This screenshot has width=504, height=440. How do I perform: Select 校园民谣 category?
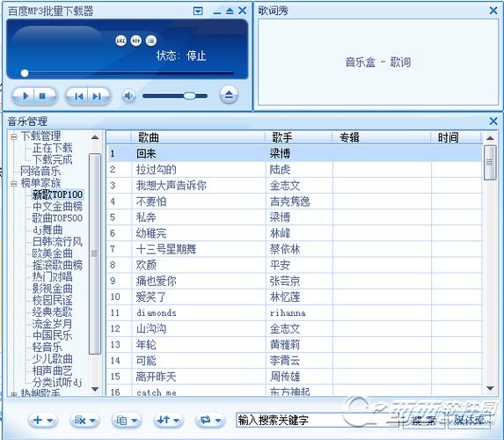click(52, 300)
